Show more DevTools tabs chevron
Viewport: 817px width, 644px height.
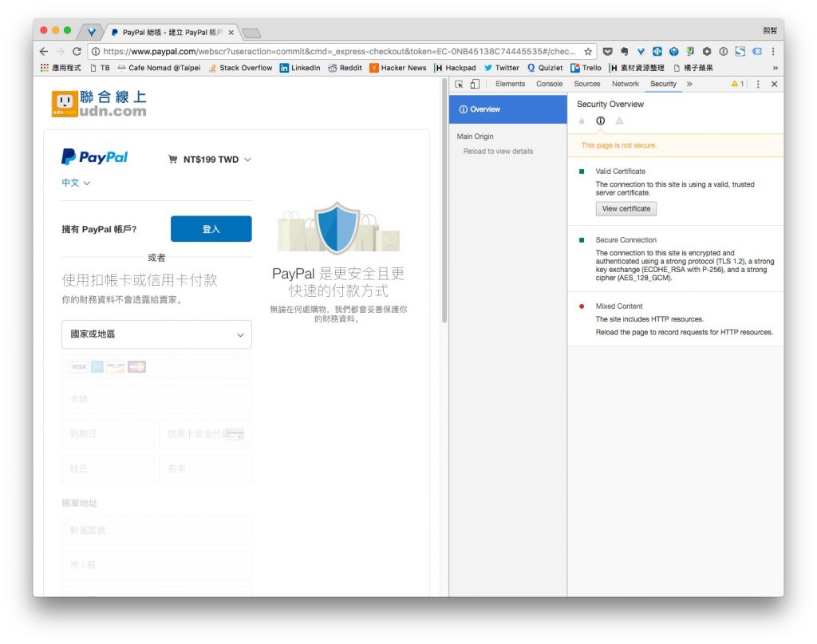pos(689,84)
